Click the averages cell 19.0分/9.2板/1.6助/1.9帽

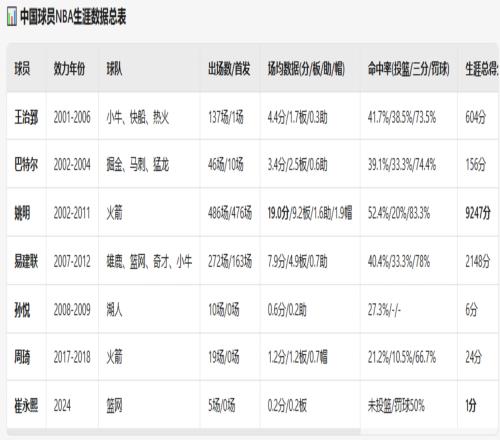click(x=310, y=213)
